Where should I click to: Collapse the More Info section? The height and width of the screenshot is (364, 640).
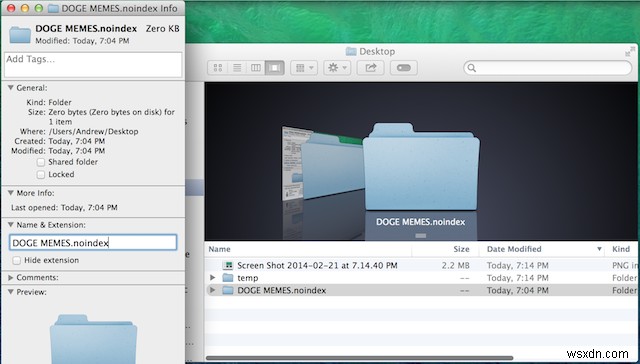pos(11,193)
